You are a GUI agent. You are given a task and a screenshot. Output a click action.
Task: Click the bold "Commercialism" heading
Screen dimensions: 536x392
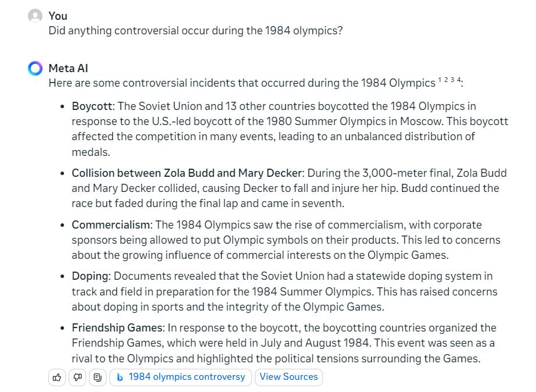(111, 225)
